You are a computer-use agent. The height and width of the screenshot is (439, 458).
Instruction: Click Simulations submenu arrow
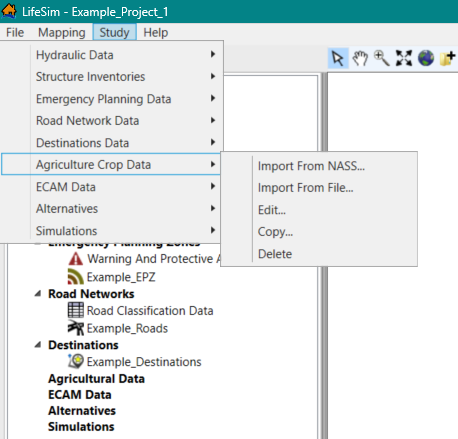pyautogui.click(x=213, y=230)
